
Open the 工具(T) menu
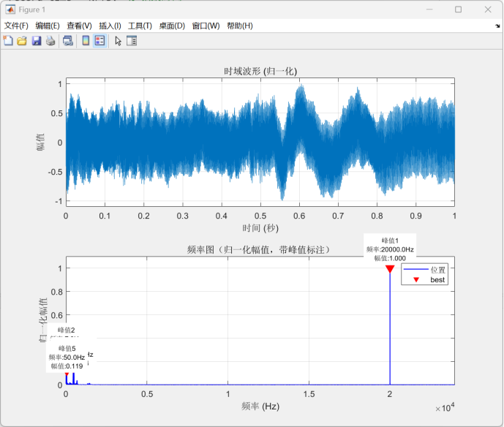point(140,26)
